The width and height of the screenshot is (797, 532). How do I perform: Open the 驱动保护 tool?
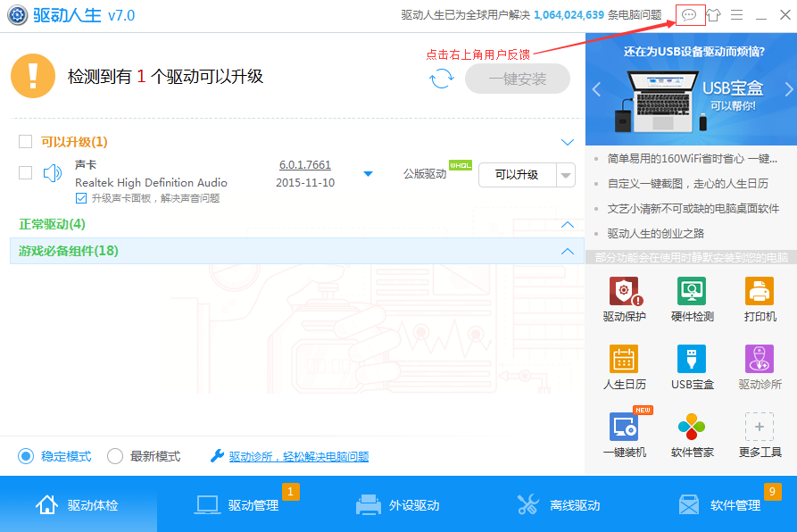(624, 300)
